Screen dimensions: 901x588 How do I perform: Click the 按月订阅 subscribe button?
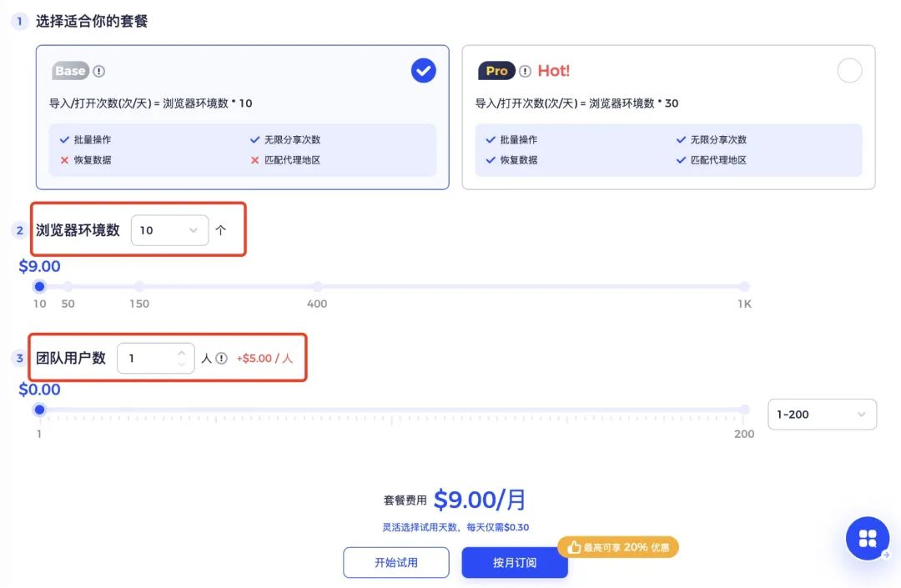coord(515,562)
